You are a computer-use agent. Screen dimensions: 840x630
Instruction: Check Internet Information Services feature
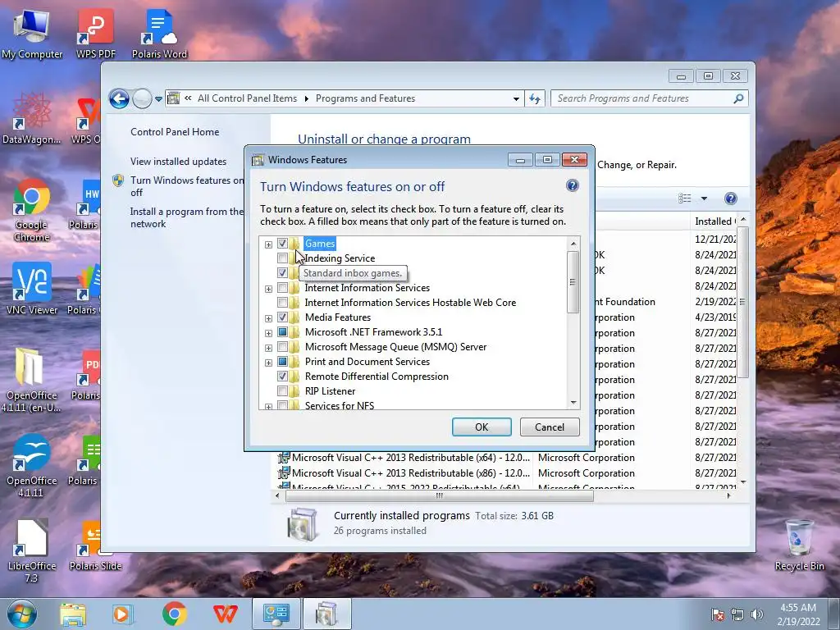coord(282,288)
